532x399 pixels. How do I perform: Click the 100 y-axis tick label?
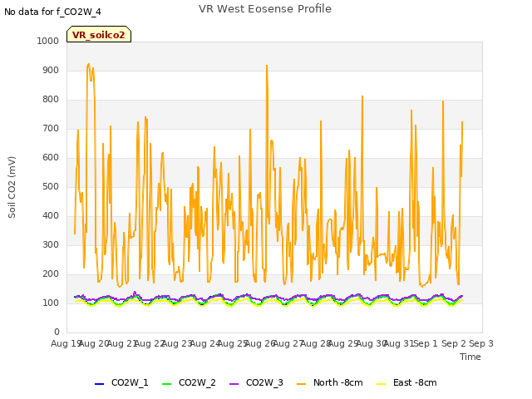51,303
